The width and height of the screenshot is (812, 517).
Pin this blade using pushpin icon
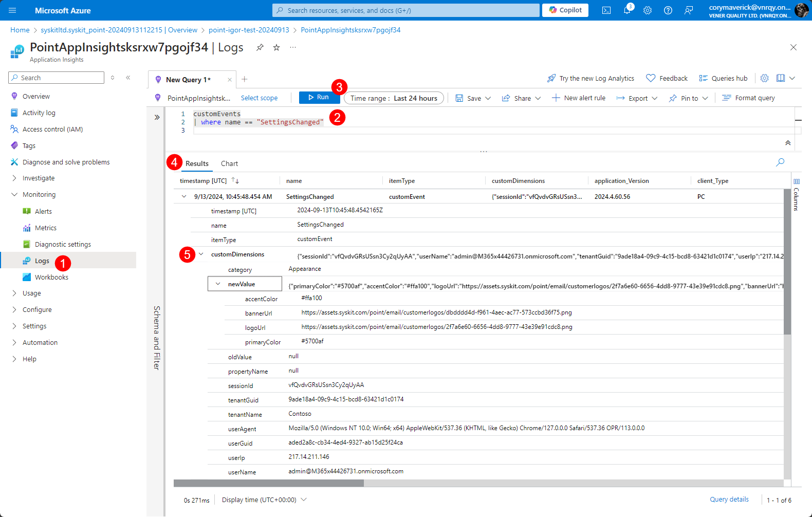click(260, 47)
